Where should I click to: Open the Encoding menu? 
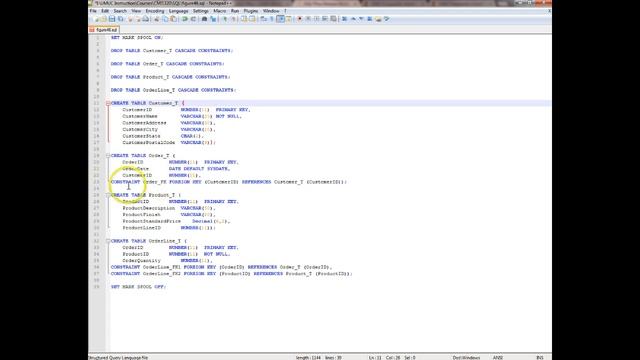point(155,11)
